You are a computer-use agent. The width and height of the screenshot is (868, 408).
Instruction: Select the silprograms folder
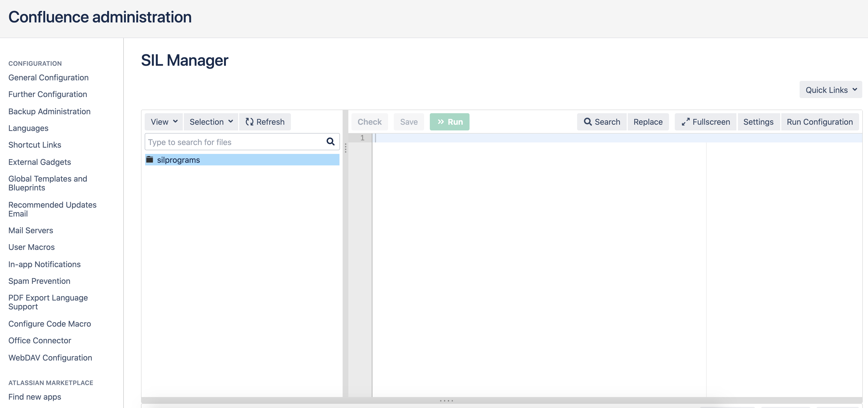click(242, 160)
